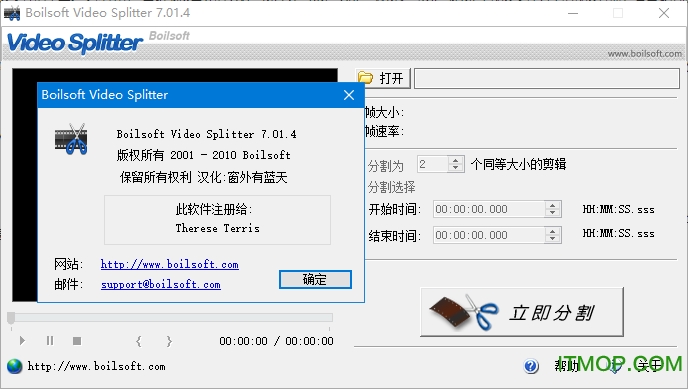Screen dimensions: 688x389
Task: Close the main Video Splitter window
Action: (664, 13)
